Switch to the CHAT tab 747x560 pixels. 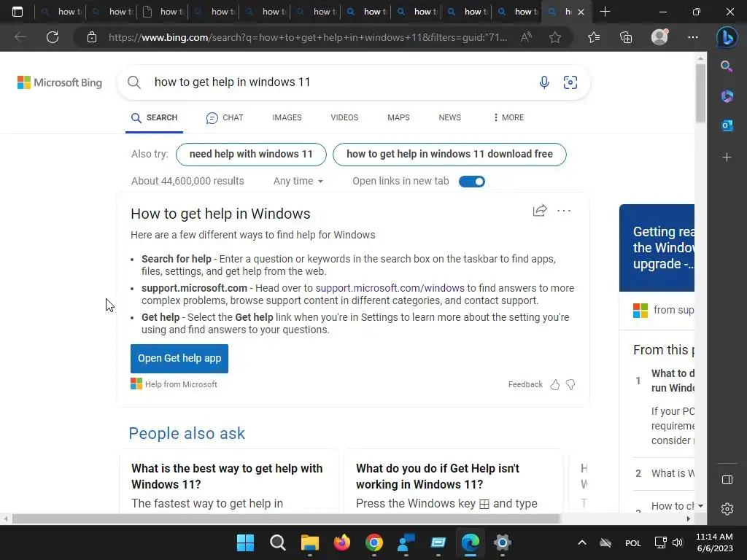point(225,117)
